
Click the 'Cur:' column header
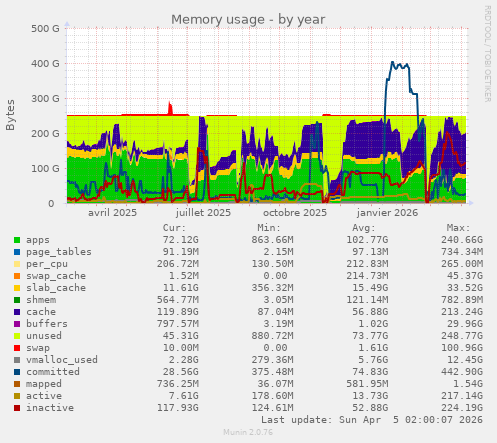pyautogui.click(x=174, y=228)
